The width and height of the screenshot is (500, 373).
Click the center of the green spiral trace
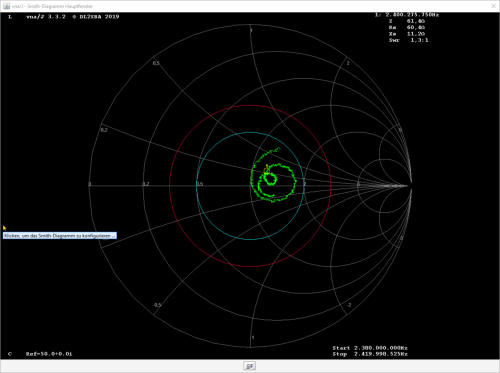pos(270,180)
